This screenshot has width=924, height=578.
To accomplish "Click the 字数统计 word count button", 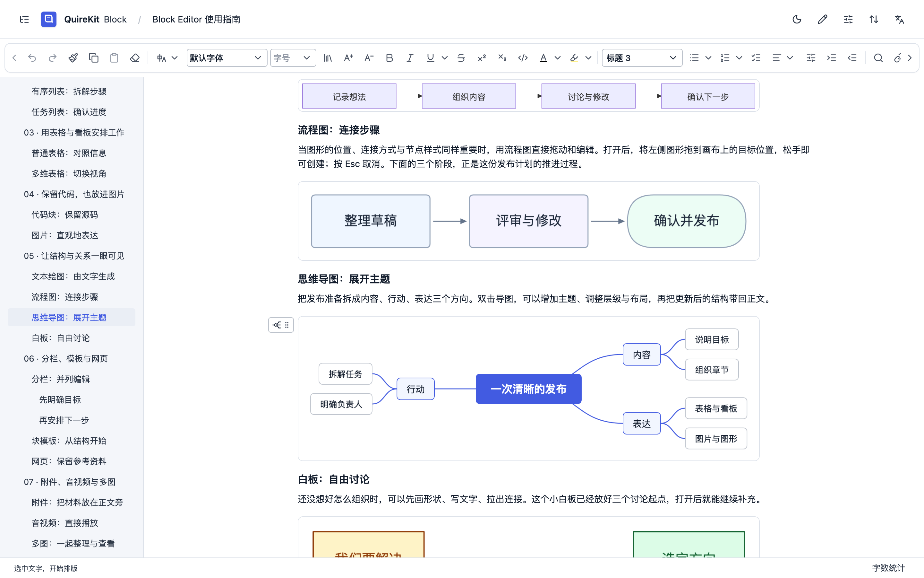I will point(888,568).
